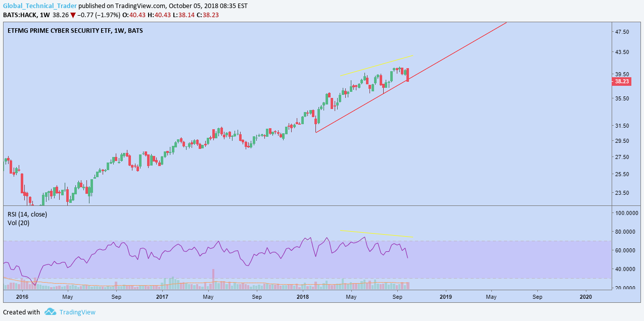
Task: Click the ETFMG PRIME CYBER SECURITY ETF title
Action: pos(75,31)
